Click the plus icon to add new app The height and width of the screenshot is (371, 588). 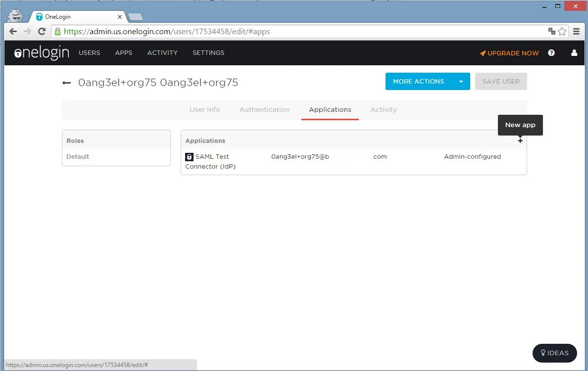pyautogui.click(x=520, y=140)
